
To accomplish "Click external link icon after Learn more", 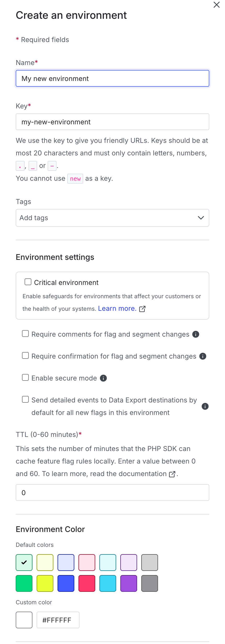I will 142,309.
